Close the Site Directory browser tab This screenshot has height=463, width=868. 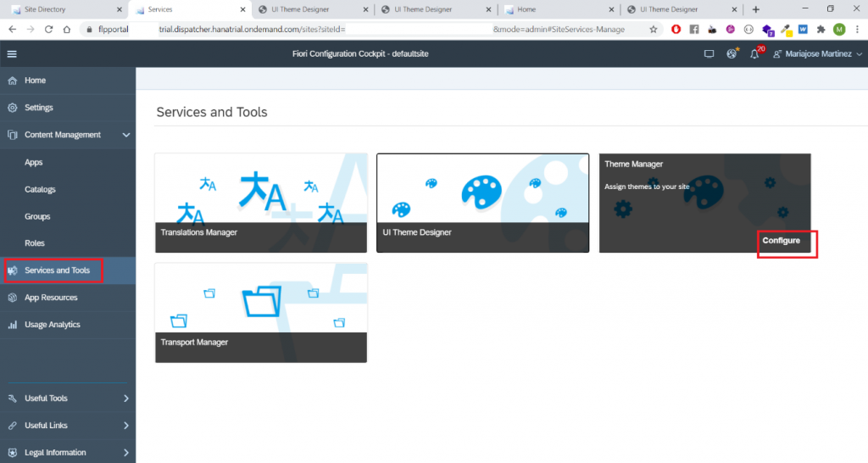pyautogui.click(x=119, y=9)
